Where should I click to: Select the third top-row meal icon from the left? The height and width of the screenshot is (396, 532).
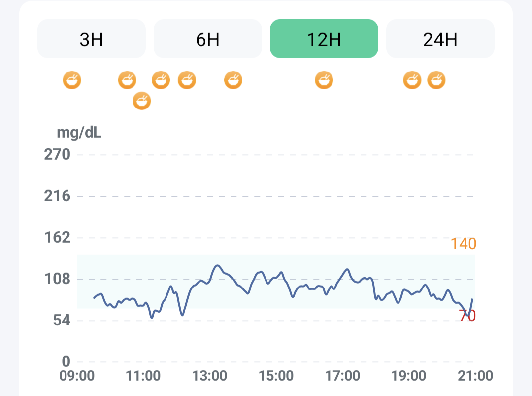[161, 79]
